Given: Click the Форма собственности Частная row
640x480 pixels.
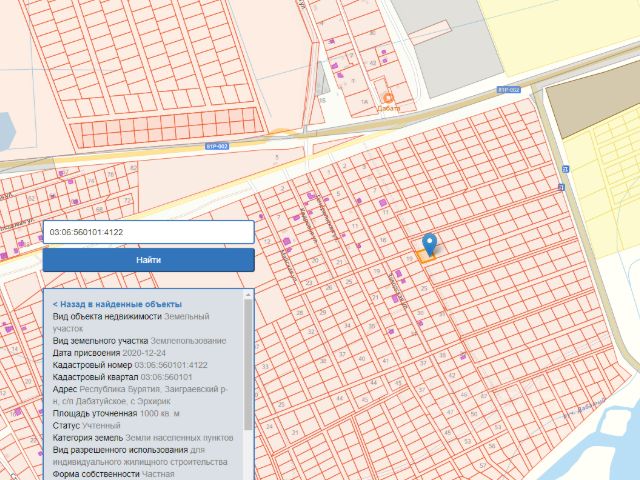Looking at the screenshot, I should point(113,474).
